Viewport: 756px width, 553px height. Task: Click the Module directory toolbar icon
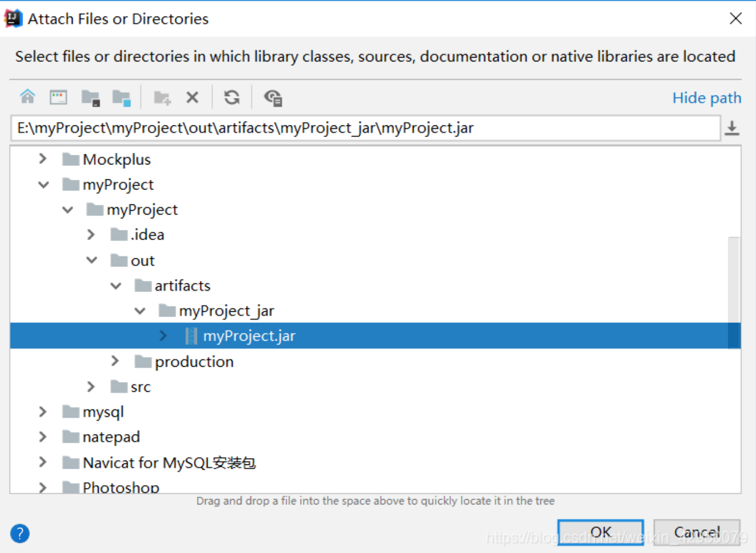tap(122, 98)
